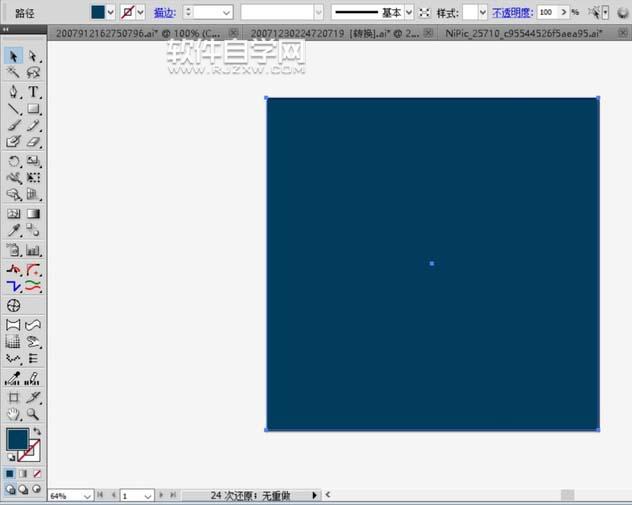This screenshot has height=505, width=632.
Task: Click the fill color swatch in toolbox
Action: [17, 439]
